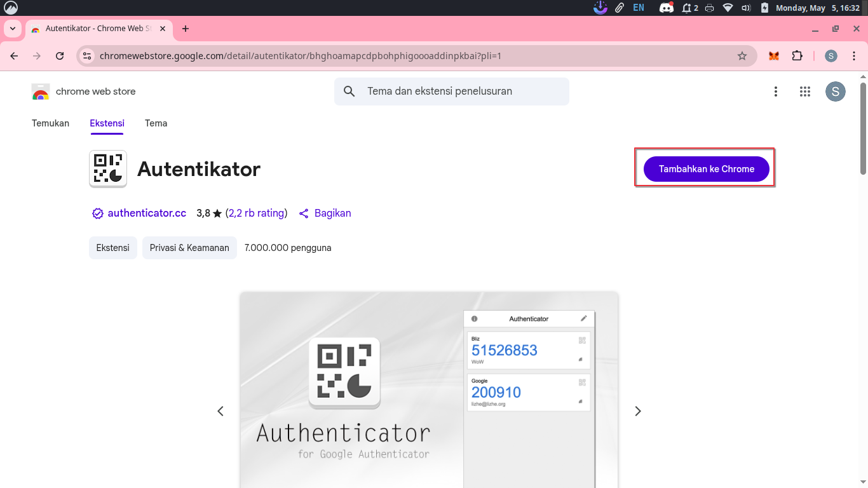Image resolution: width=868 pixels, height=488 pixels.
Task: Open the Wi-Fi network tray icon
Action: tap(728, 8)
